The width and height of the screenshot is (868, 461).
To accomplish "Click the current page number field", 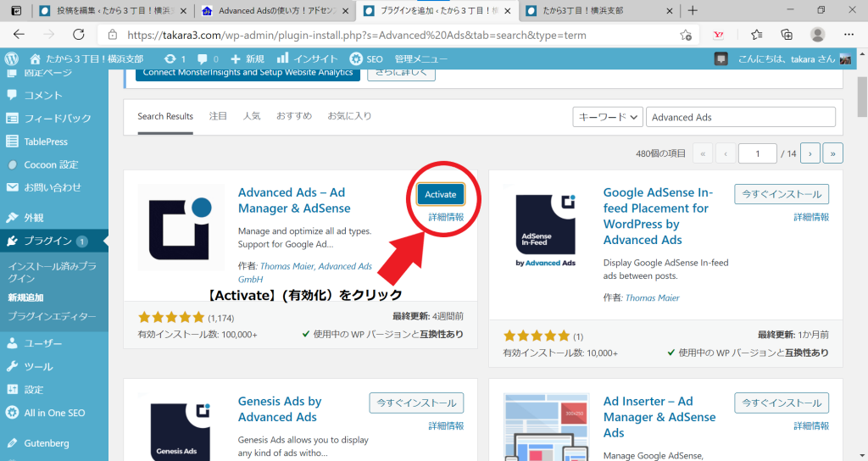I will pos(757,153).
